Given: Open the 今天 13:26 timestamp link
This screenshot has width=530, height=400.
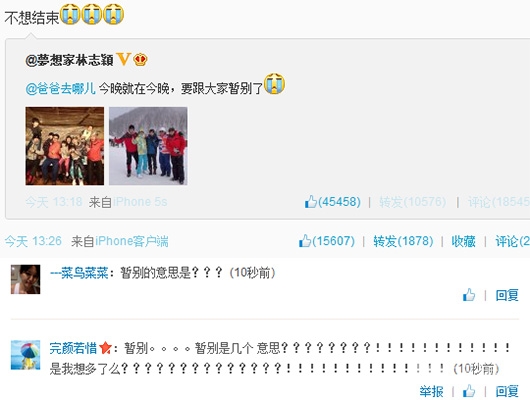Looking at the screenshot, I should (33, 241).
